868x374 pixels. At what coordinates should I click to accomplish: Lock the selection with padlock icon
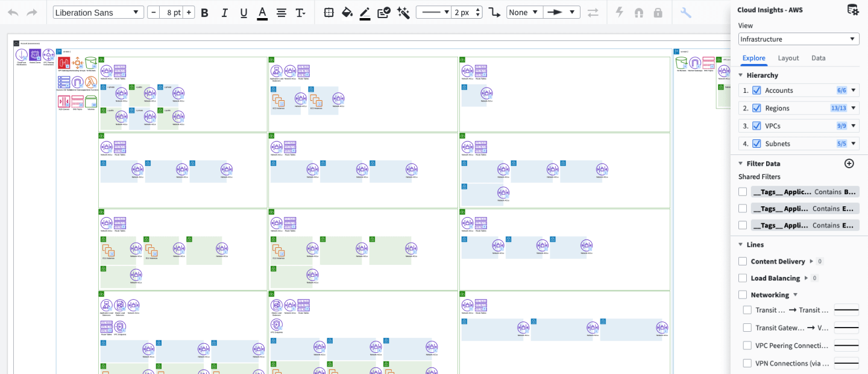[x=658, y=13]
